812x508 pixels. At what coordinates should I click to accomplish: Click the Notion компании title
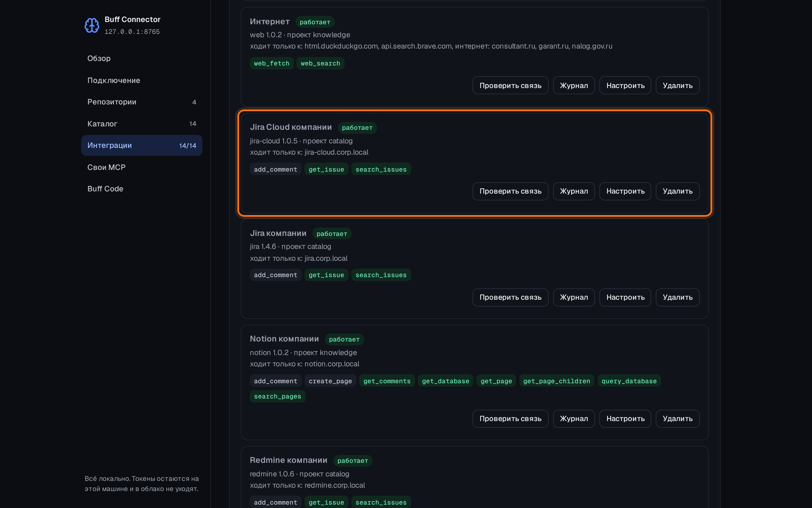[284, 339]
